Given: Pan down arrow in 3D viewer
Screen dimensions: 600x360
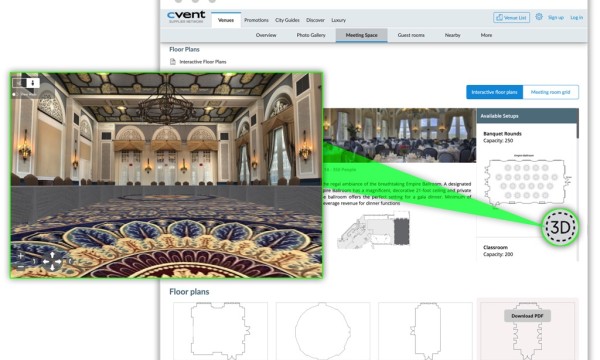Looking at the screenshot, I should [52, 269].
